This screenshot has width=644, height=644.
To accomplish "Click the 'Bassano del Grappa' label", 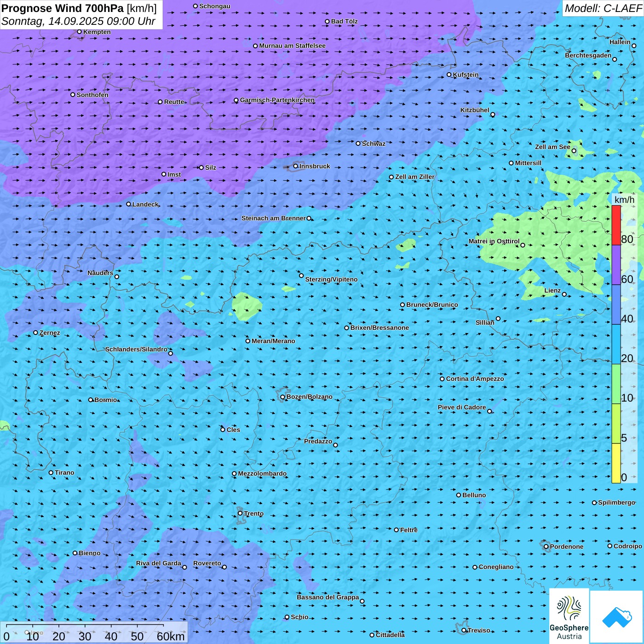I will point(328,597).
